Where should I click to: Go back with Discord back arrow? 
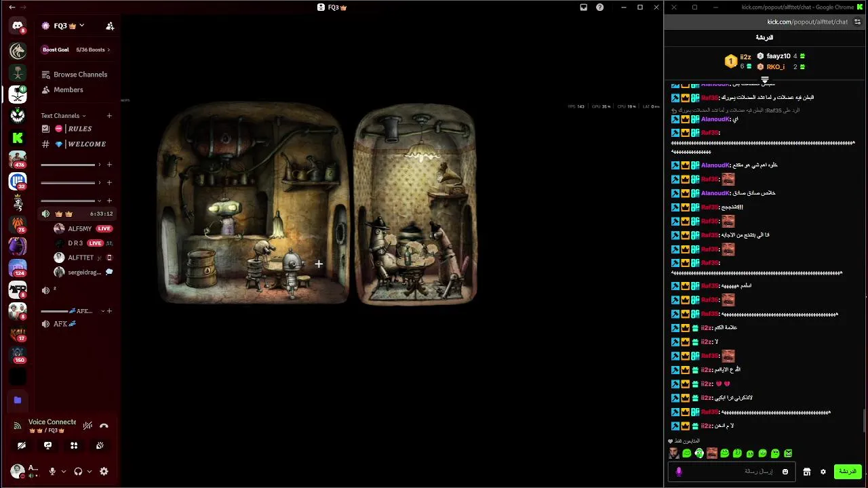(12, 7)
